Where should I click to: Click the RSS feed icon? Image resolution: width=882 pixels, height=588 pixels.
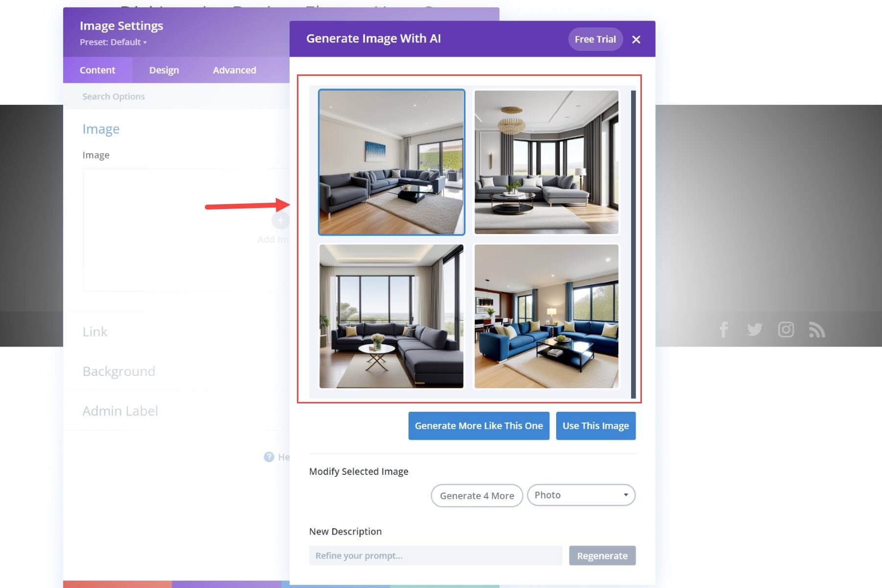coord(817,329)
